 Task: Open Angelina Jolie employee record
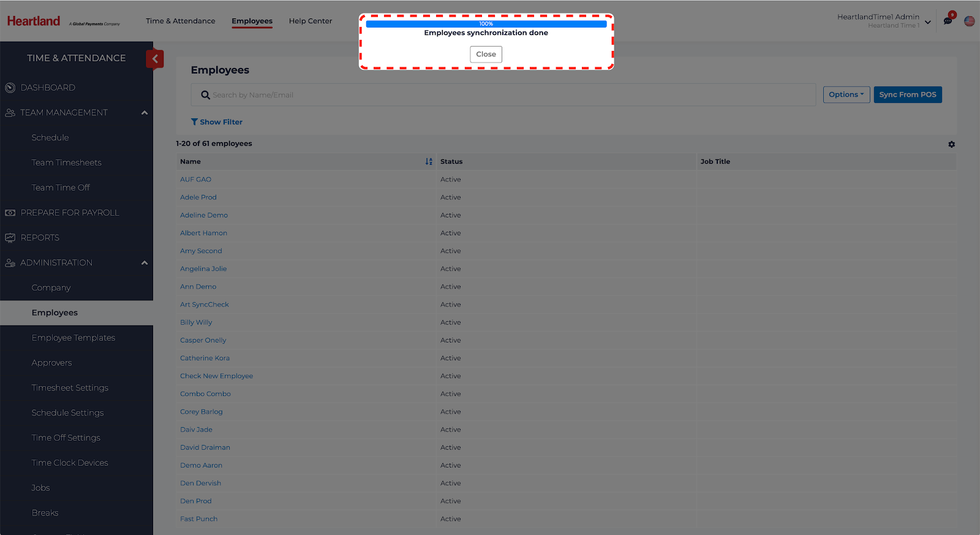click(x=203, y=269)
